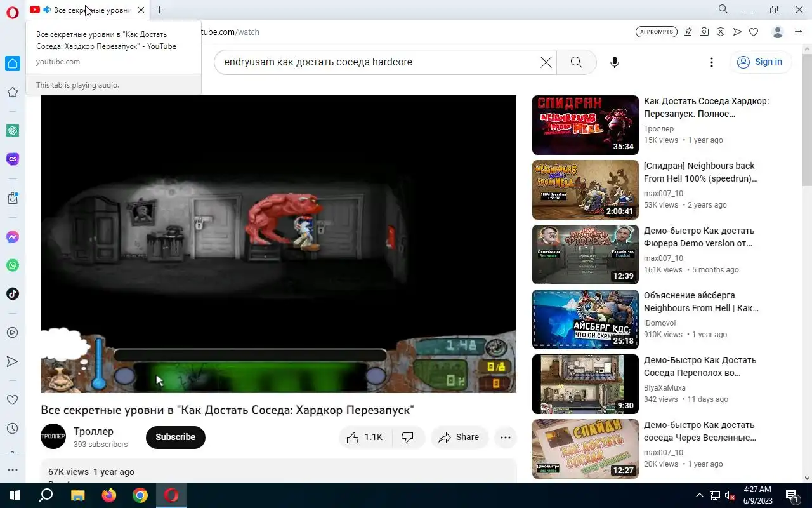Open the ad blocker shield icon
812x508 pixels.
(721, 32)
